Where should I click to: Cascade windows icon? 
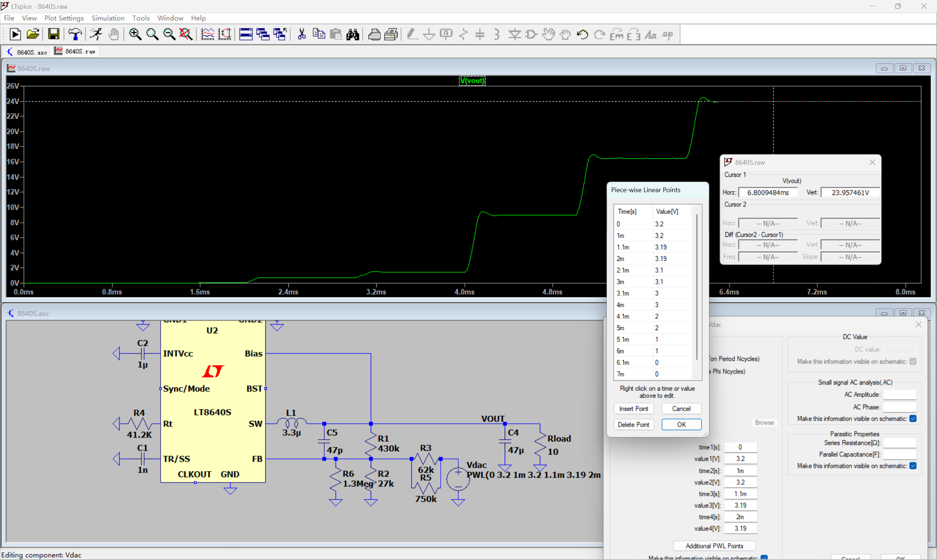pos(263,34)
